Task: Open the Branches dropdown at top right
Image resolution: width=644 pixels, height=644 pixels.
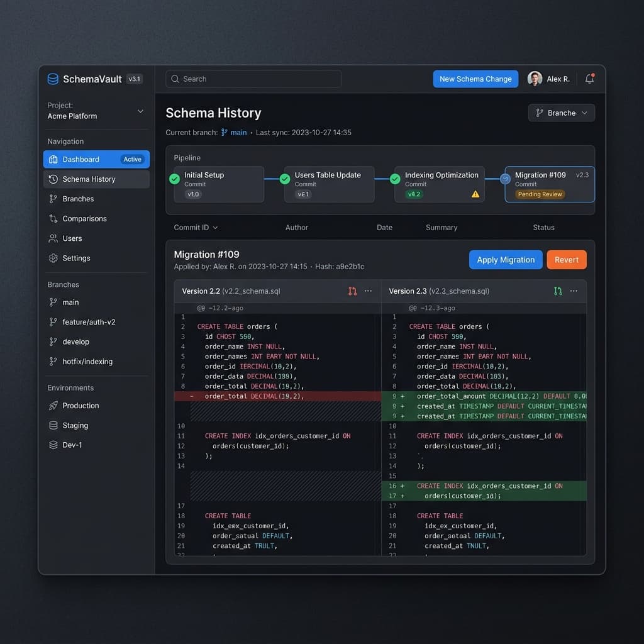Action: [x=562, y=113]
